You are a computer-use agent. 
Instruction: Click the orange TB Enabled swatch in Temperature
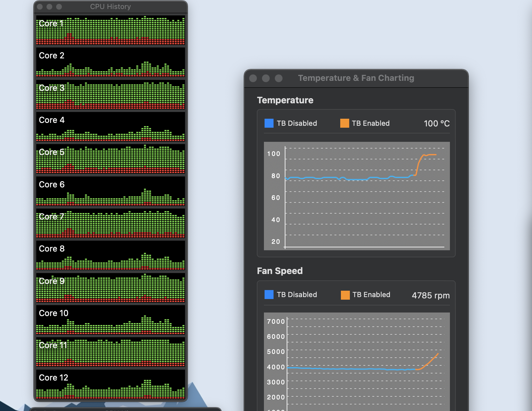click(x=344, y=123)
